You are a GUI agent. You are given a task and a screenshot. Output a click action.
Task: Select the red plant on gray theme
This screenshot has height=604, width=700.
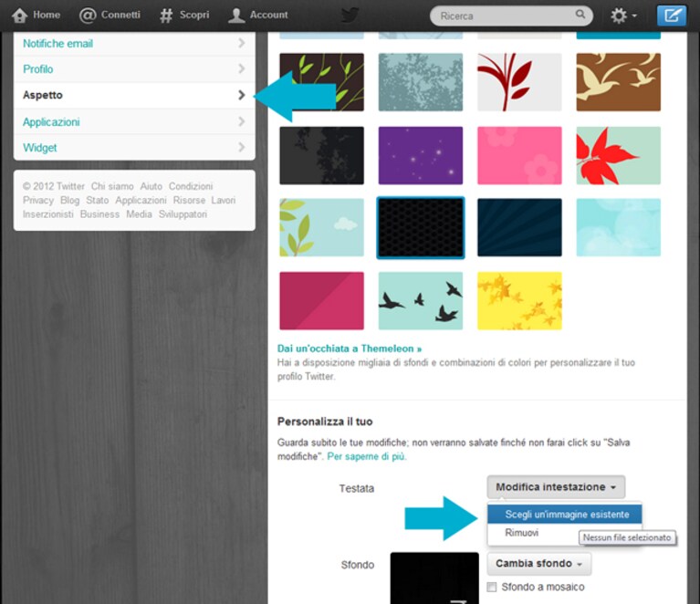click(519, 82)
